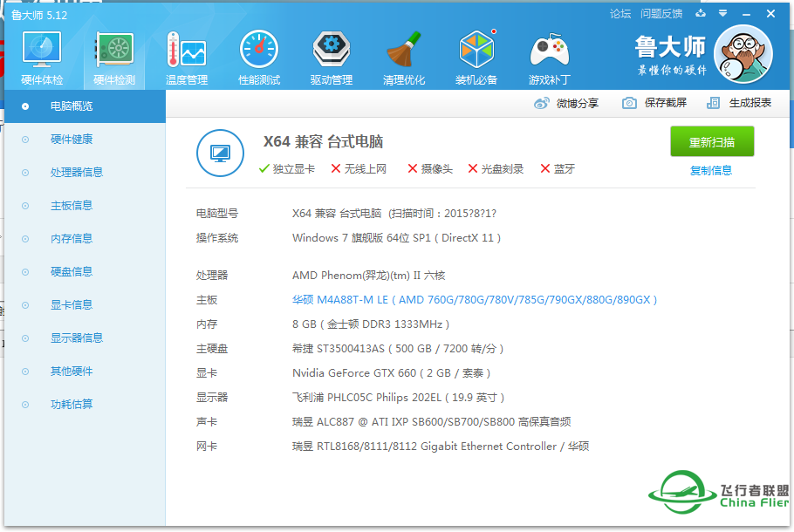Image resolution: width=794 pixels, height=532 pixels.
Task: Click the 蓝牙 status indicator
Action: [558, 169]
